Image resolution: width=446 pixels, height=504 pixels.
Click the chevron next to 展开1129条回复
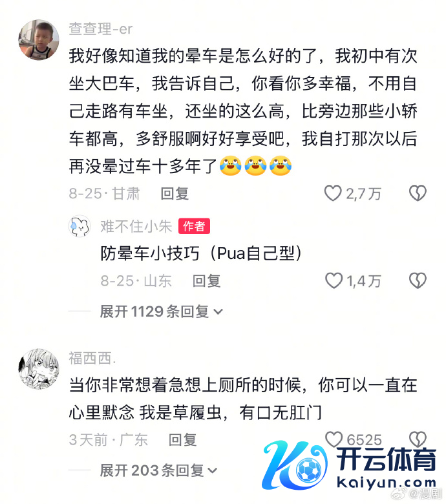[x=218, y=312]
